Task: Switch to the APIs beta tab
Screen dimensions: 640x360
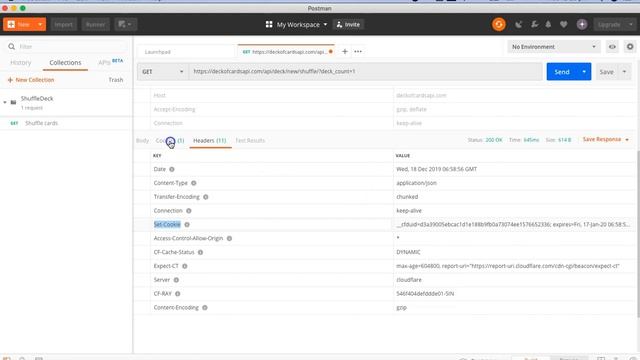Action: [111, 62]
